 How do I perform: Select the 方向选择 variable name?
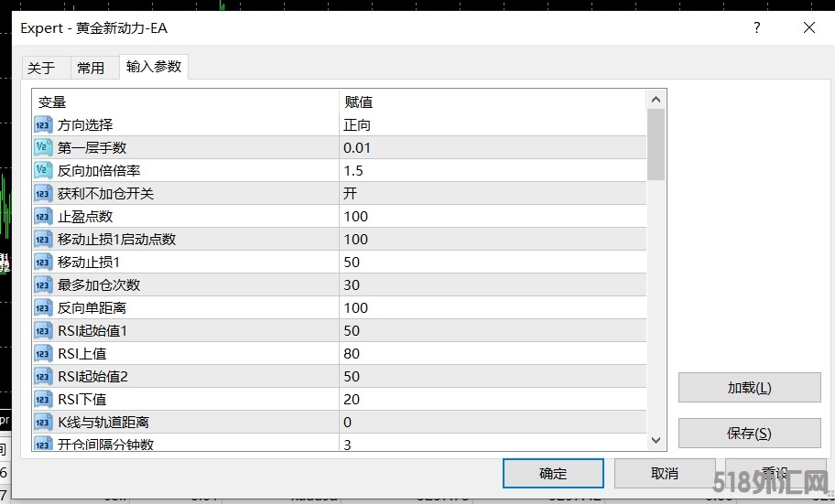point(85,125)
